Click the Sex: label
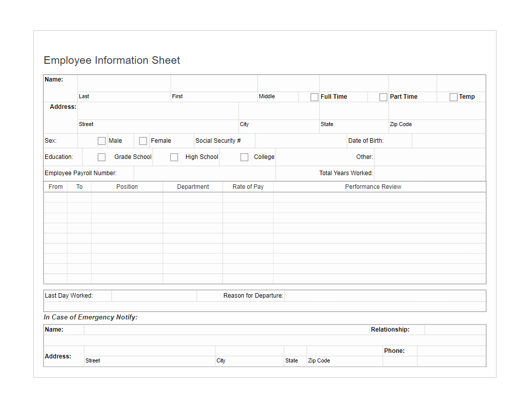The height and width of the screenshot is (405, 532). click(51, 141)
